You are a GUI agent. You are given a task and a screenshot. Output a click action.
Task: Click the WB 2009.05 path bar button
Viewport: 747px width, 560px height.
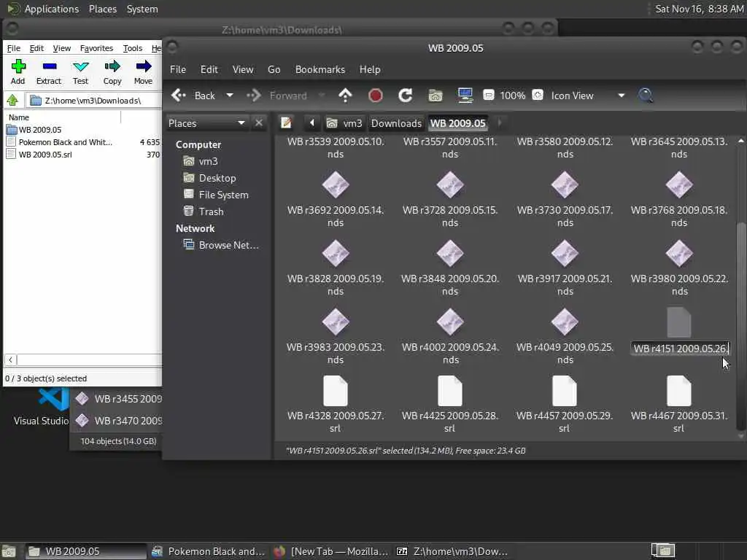tap(458, 123)
